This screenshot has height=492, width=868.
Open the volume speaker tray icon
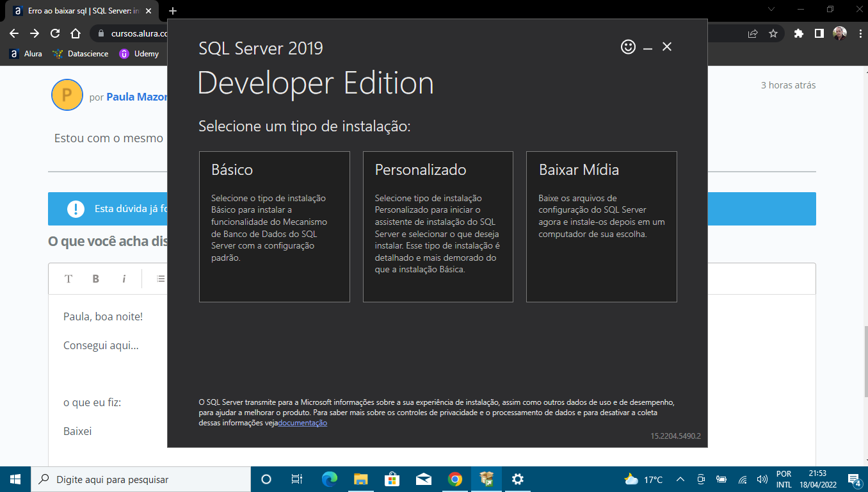click(762, 479)
